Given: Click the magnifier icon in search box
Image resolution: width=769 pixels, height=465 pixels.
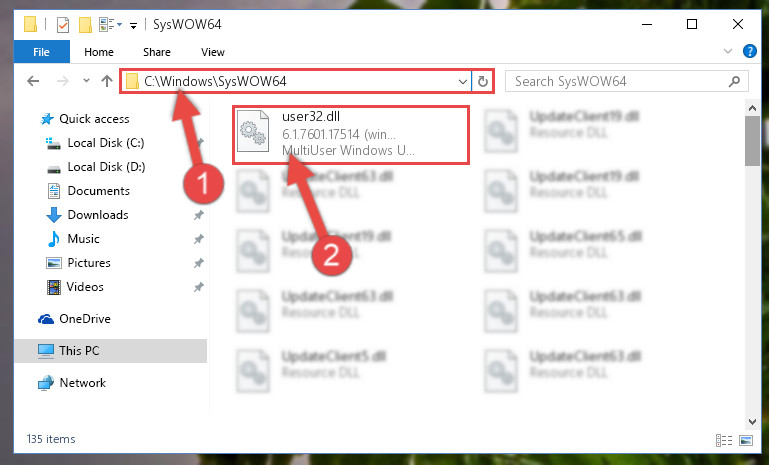Looking at the screenshot, I should pos(734,81).
